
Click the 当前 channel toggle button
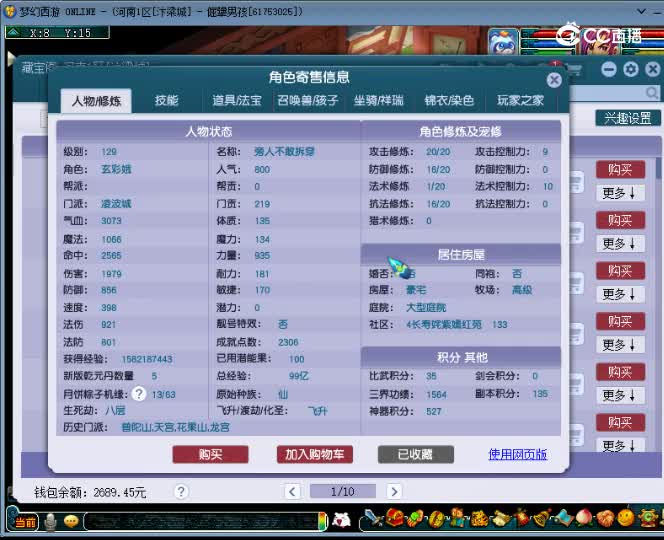pos(25,522)
